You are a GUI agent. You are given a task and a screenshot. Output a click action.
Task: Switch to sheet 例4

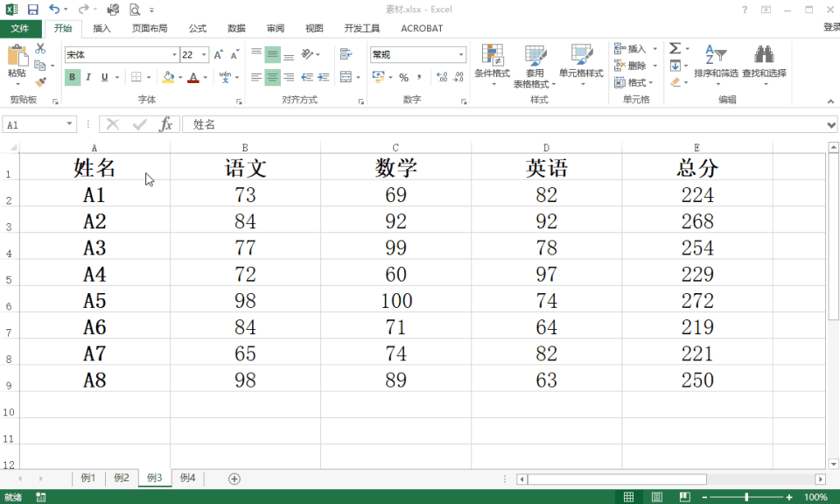[x=187, y=478]
